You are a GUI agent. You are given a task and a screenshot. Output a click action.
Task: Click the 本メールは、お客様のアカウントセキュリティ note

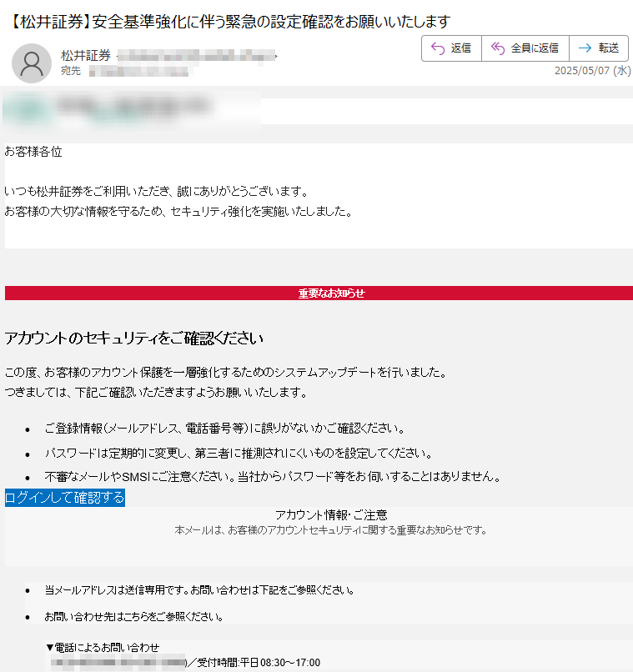331,530
